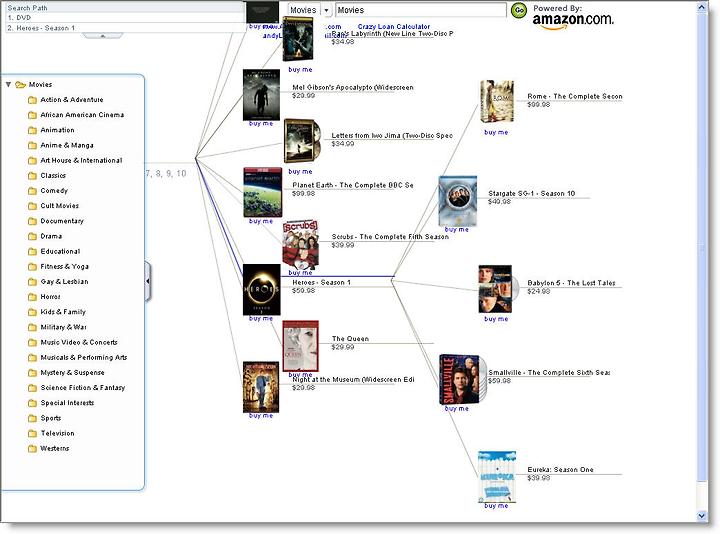
Task: Select the Classics folder
Action: pos(47,175)
